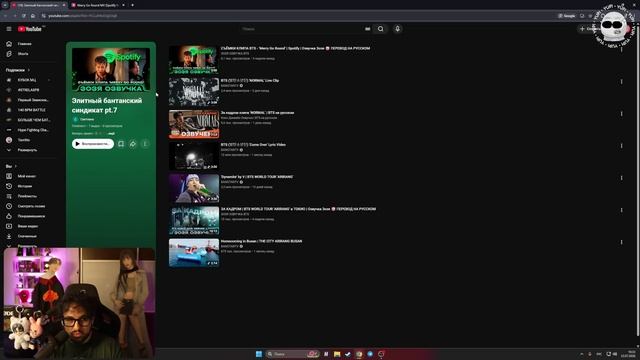The width and height of the screenshot is (640, 360).
Task: Open options for Homecoming in Busan video
Action: 622,242
